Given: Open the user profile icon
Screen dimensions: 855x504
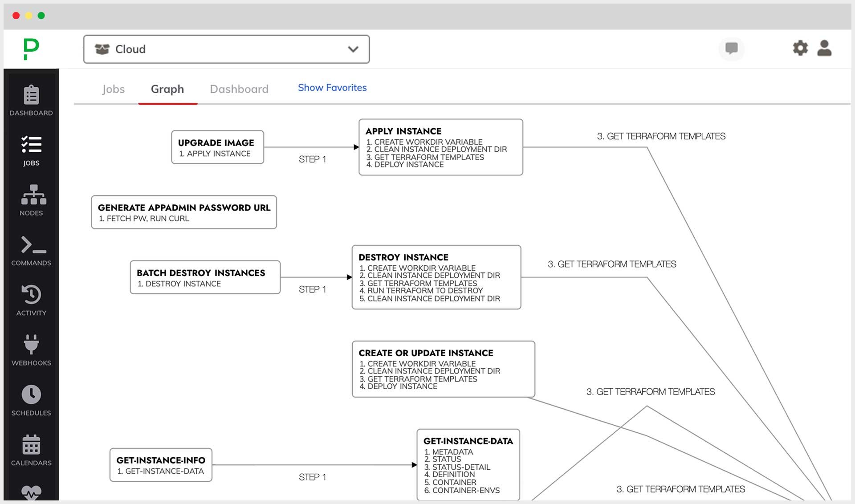Looking at the screenshot, I should click(824, 48).
